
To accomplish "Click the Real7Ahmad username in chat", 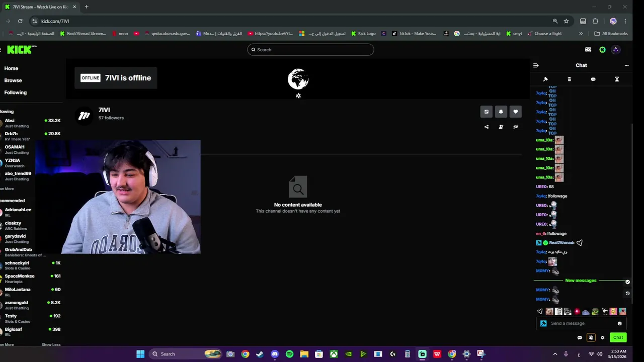I will 561,243.
